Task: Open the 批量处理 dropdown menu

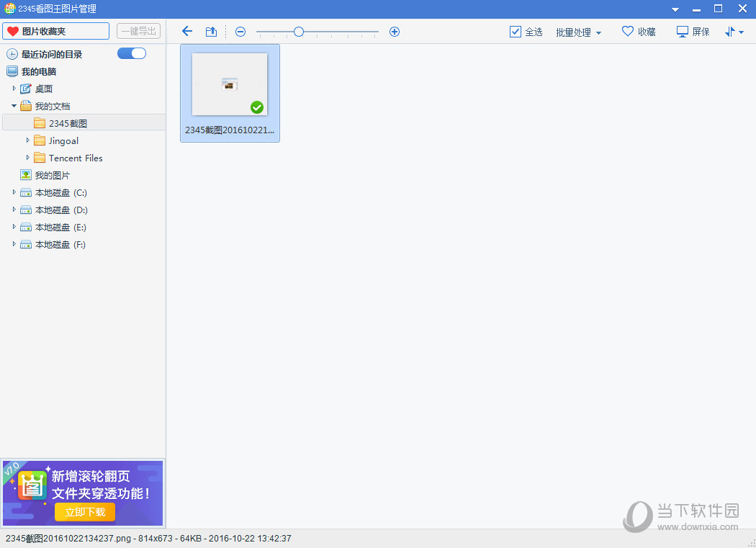Action: [578, 32]
